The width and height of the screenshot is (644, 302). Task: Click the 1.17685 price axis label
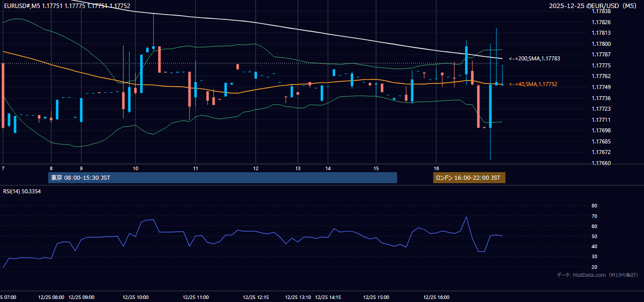click(601, 141)
